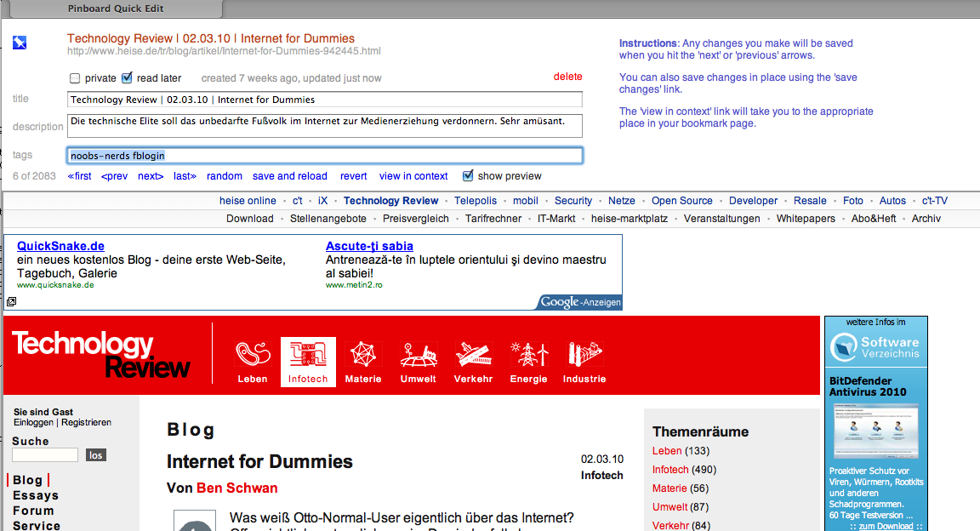Open the Archiv nav link

926,219
